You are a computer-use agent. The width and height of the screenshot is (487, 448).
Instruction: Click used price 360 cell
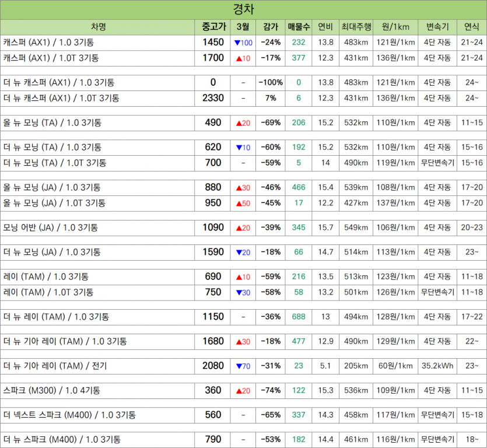[213, 390]
